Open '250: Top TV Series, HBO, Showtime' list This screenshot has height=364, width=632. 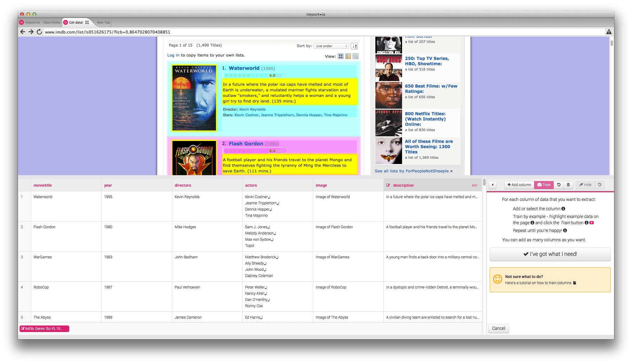(427, 61)
